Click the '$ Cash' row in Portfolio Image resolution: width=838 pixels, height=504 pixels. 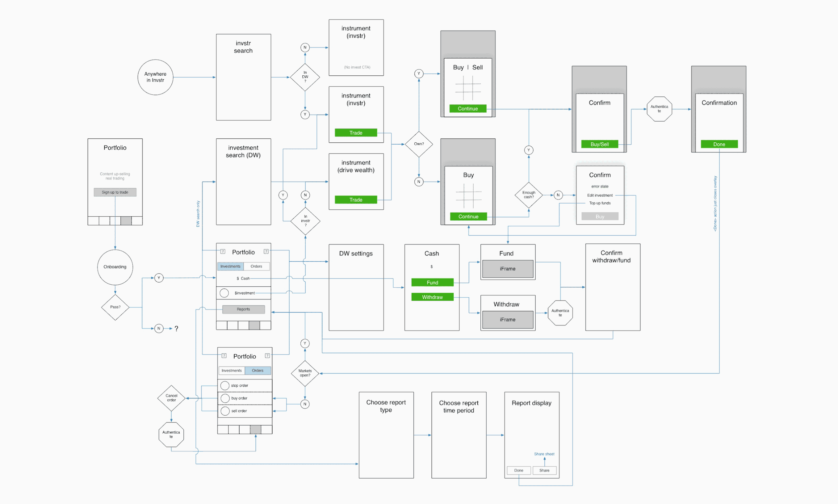coord(244,279)
